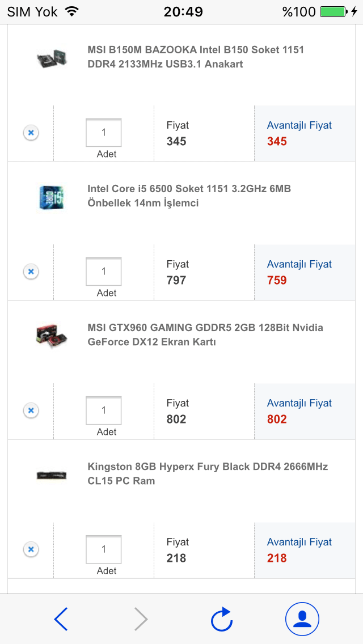Open MSI GTX960 GAMING product link

[205, 334]
